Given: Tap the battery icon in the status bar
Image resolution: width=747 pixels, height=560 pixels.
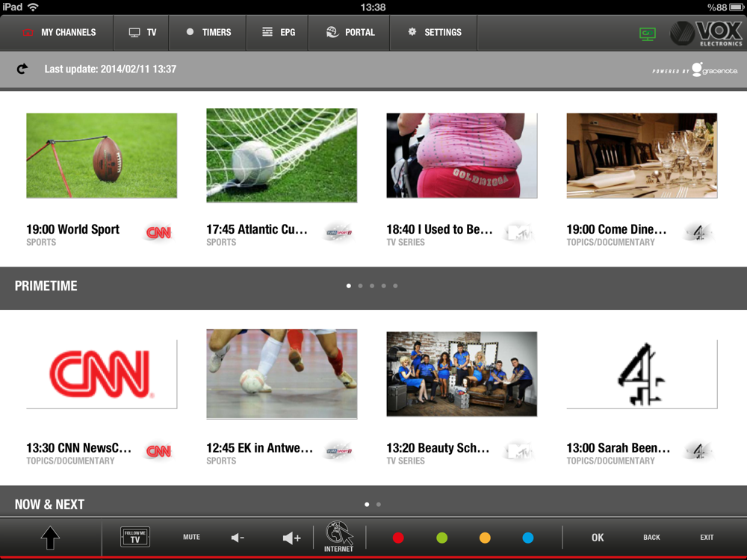Looking at the screenshot, I should [x=737, y=7].
